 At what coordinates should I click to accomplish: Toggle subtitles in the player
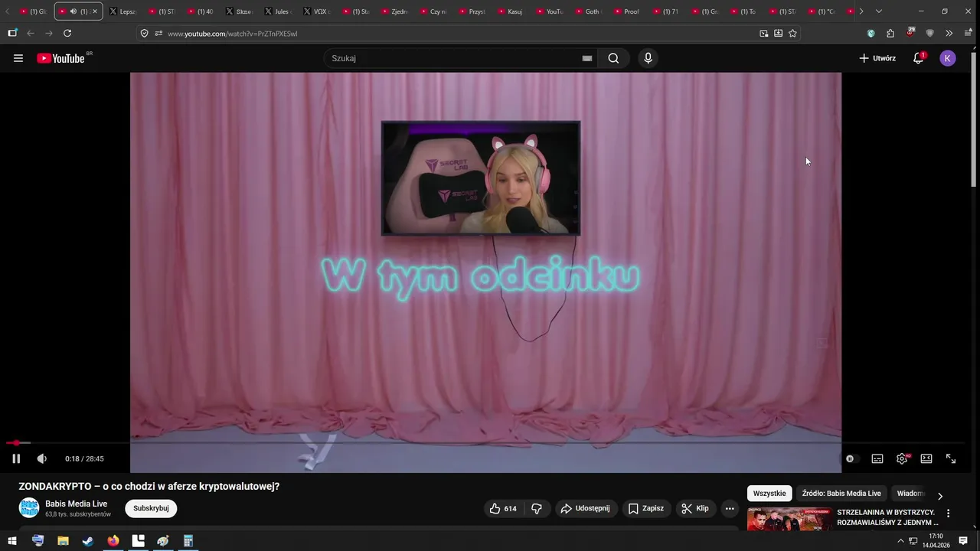(x=877, y=458)
